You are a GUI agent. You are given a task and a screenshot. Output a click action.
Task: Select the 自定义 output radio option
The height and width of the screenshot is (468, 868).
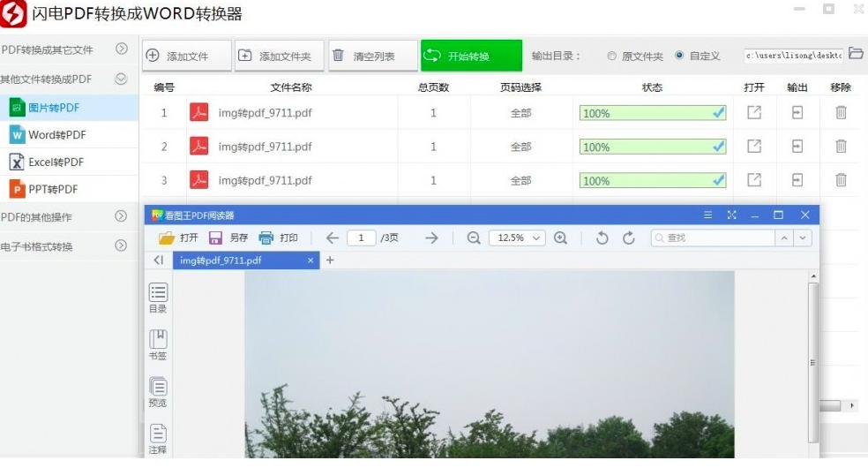pyautogui.click(x=679, y=56)
